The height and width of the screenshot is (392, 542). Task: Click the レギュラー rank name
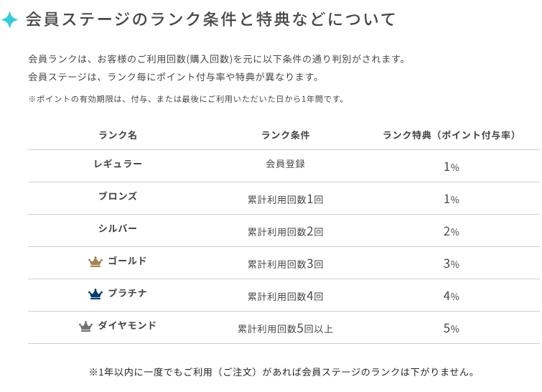[x=118, y=164]
